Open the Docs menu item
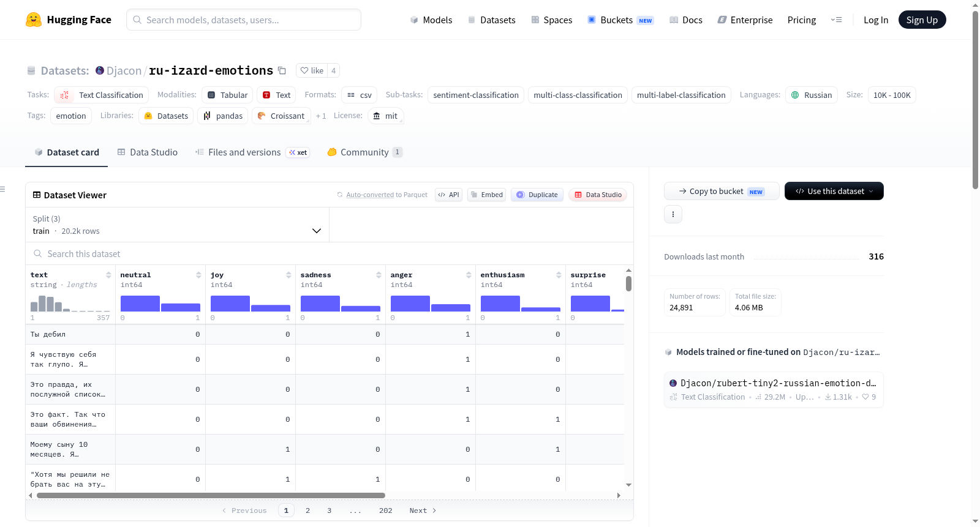This screenshot has height=527, width=980. coord(686,20)
